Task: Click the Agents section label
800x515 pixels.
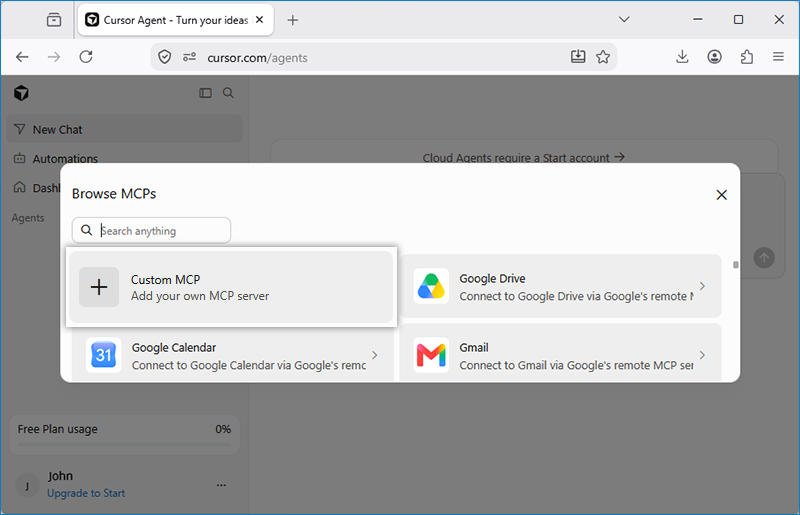Action: (28, 218)
